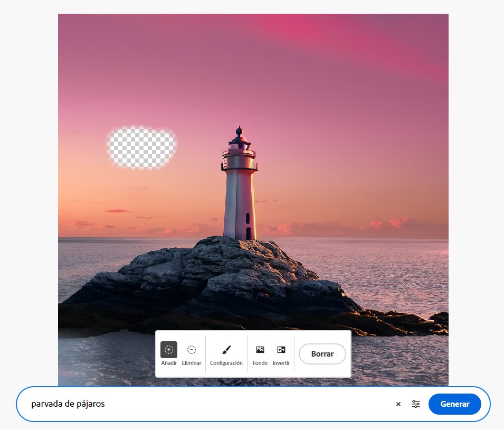Switch to the Eliminar brush tool

[192, 350]
